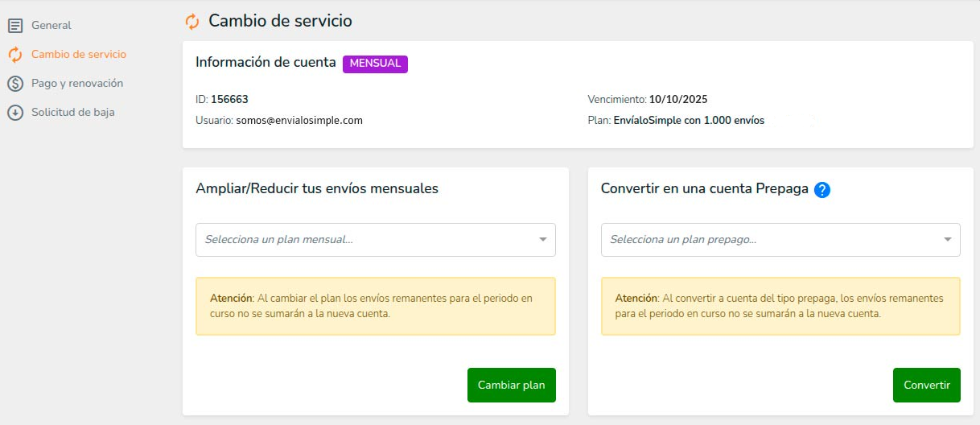Click the user email somos@envialosimple.com
980x425 pixels.
[299, 121]
